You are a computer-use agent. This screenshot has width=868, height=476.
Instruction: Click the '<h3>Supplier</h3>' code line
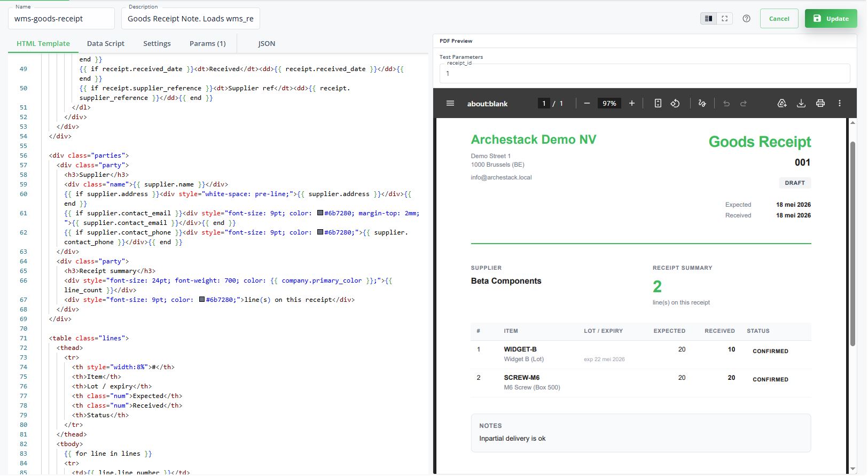(96, 175)
